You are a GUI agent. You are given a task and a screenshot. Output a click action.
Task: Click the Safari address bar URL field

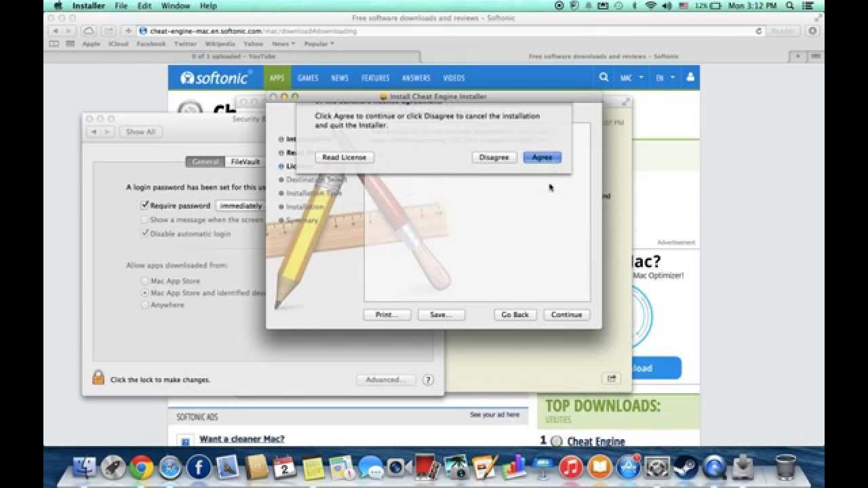click(450, 31)
